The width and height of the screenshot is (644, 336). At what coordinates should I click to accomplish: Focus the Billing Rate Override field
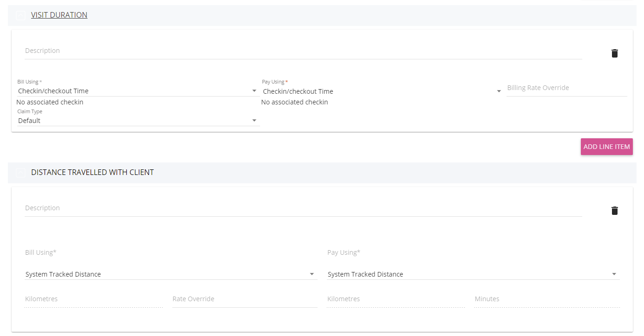click(566, 88)
